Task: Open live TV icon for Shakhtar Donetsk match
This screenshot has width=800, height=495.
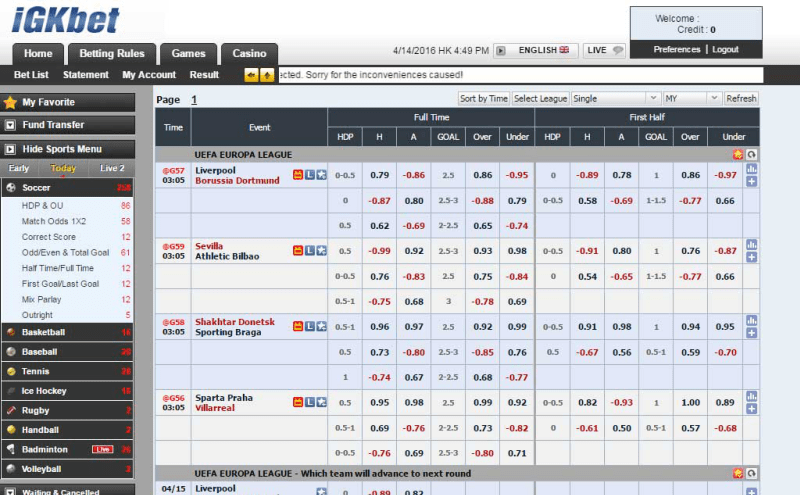Action: click(x=298, y=326)
